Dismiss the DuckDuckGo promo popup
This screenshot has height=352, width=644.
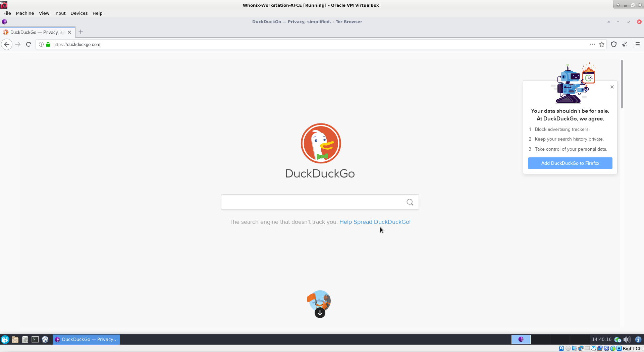pos(612,87)
